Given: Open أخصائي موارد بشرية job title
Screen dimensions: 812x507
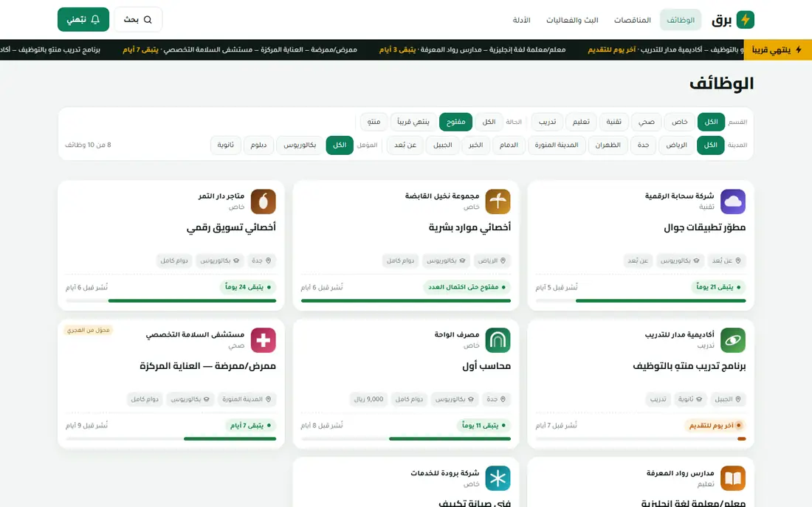Looking at the screenshot, I should pos(469,227).
